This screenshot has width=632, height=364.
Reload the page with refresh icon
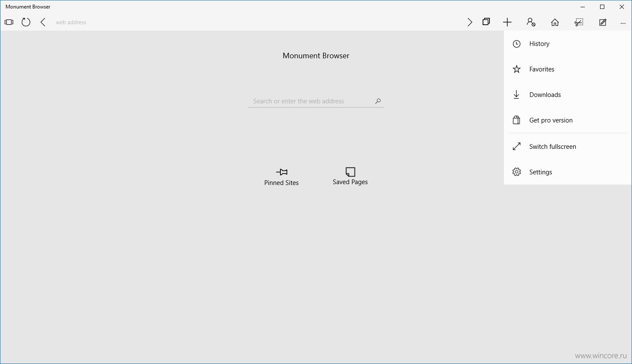[x=26, y=22]
